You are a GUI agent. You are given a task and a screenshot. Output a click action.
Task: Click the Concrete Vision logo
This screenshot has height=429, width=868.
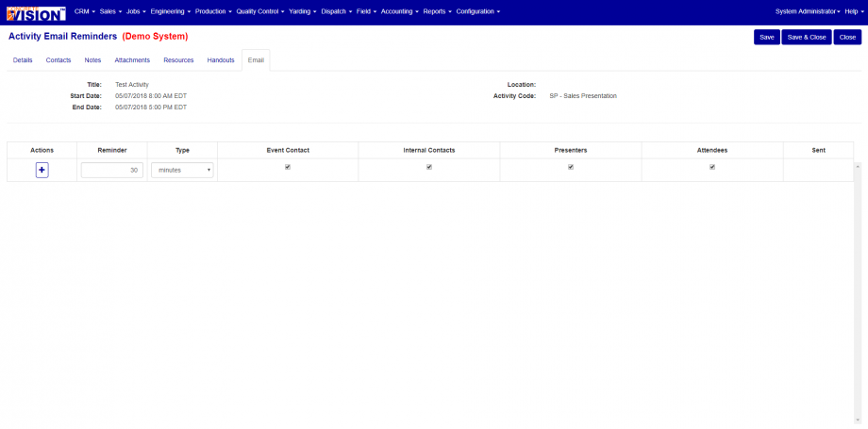[36, 13]
